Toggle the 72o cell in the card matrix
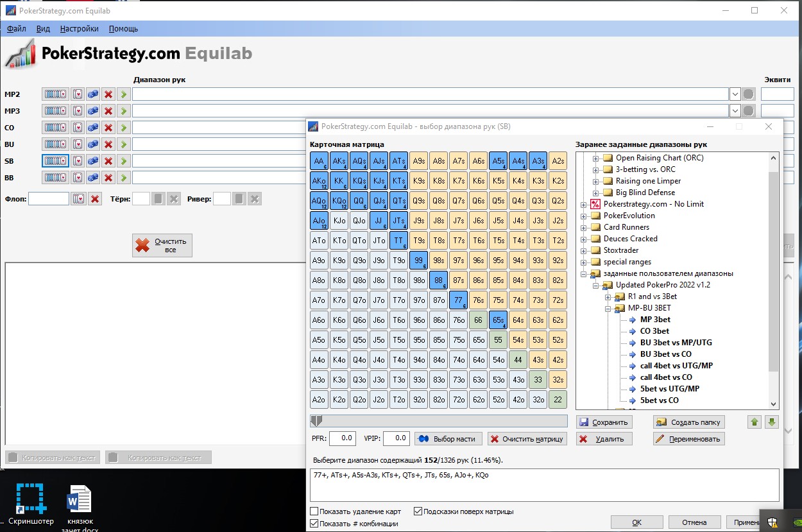 [x=458, y=400]
